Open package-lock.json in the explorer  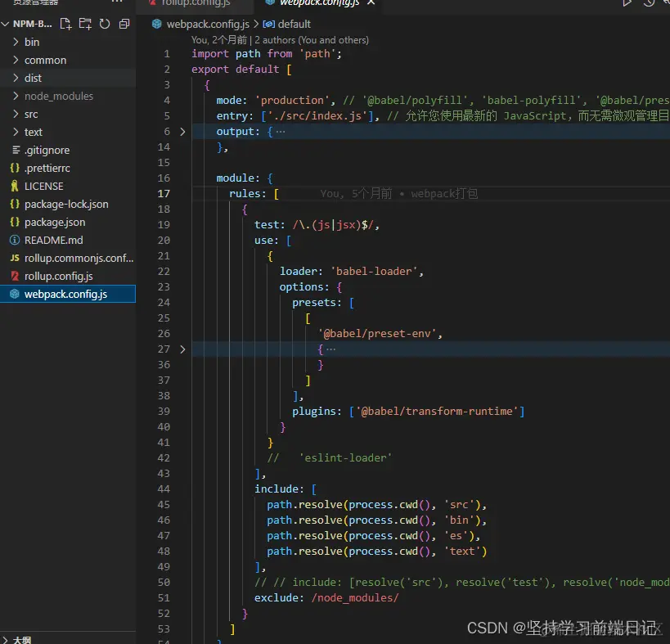coord(68,205)
